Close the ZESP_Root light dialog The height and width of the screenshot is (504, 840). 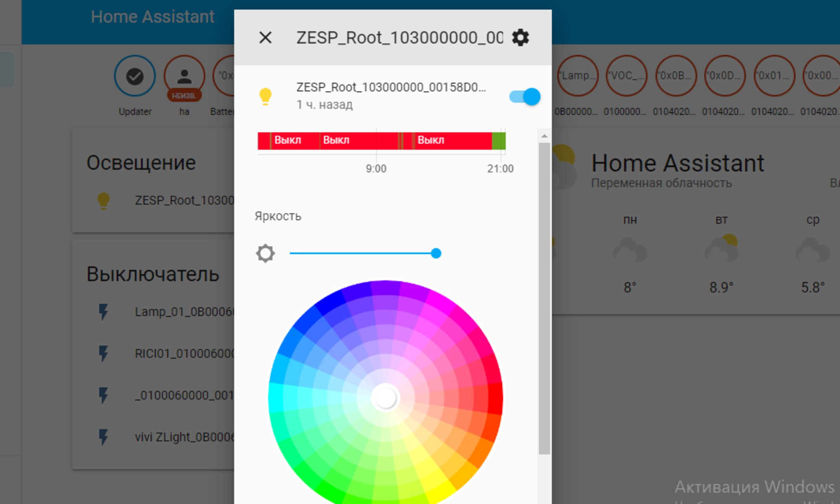pos(265,38)
